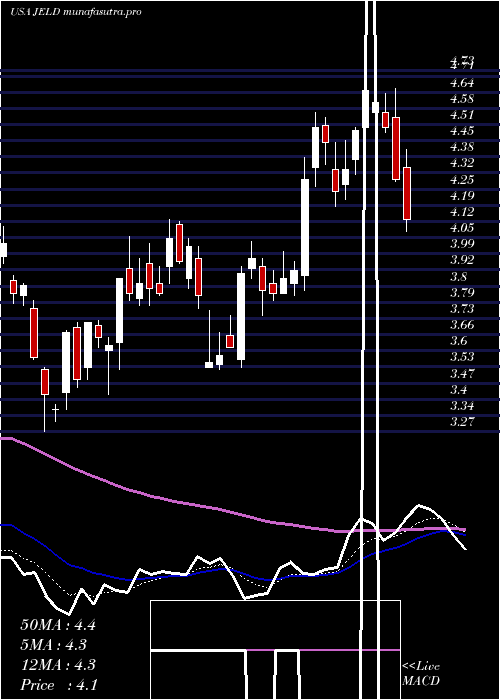Click the 'MACD' label
Screen dimensions: 500x700
click(421, 681)
